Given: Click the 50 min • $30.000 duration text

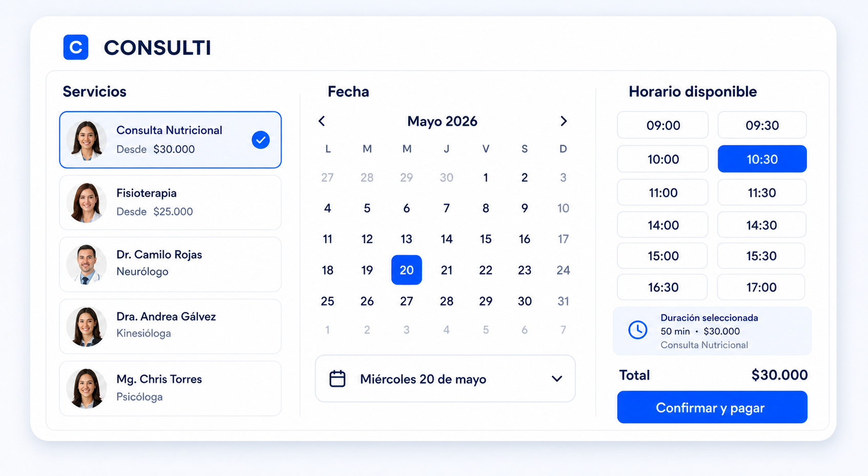Looking at the screenshot, I should (x=700, y=332).
